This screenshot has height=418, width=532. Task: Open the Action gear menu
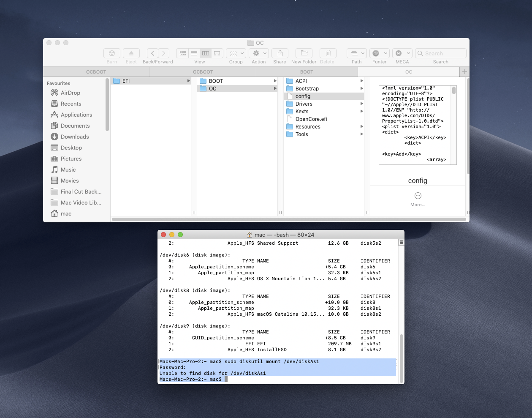point(259,53)
